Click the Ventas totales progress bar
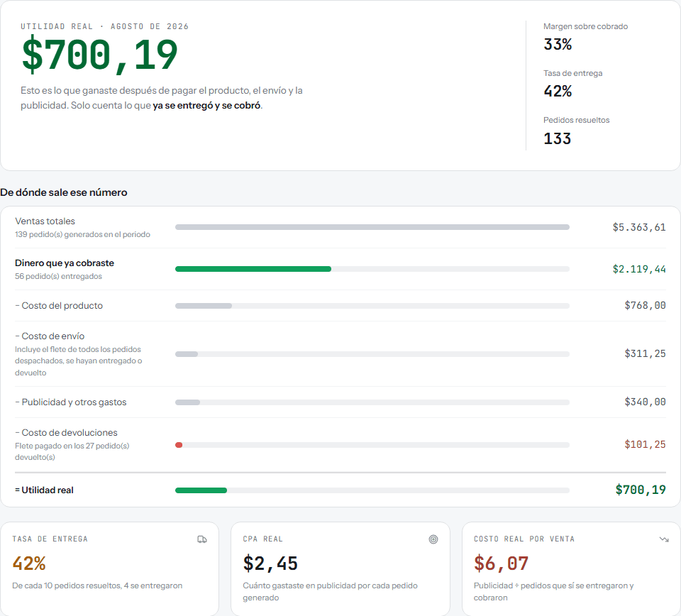 [x=372, y=227]
